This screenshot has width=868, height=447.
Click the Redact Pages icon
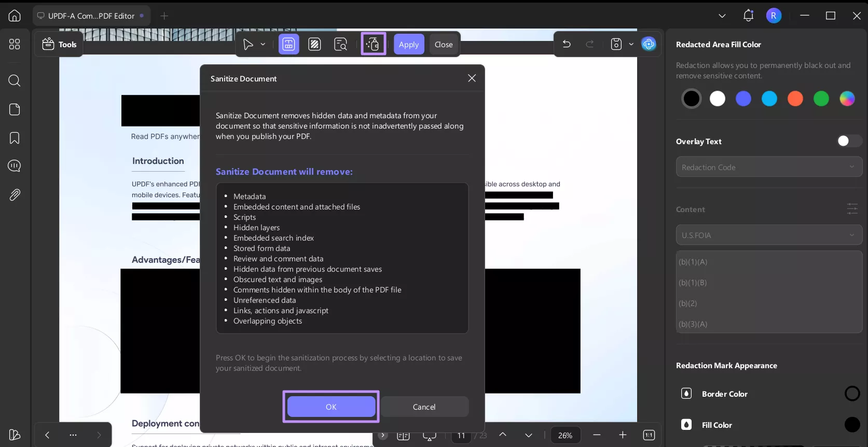click(314, 44)
